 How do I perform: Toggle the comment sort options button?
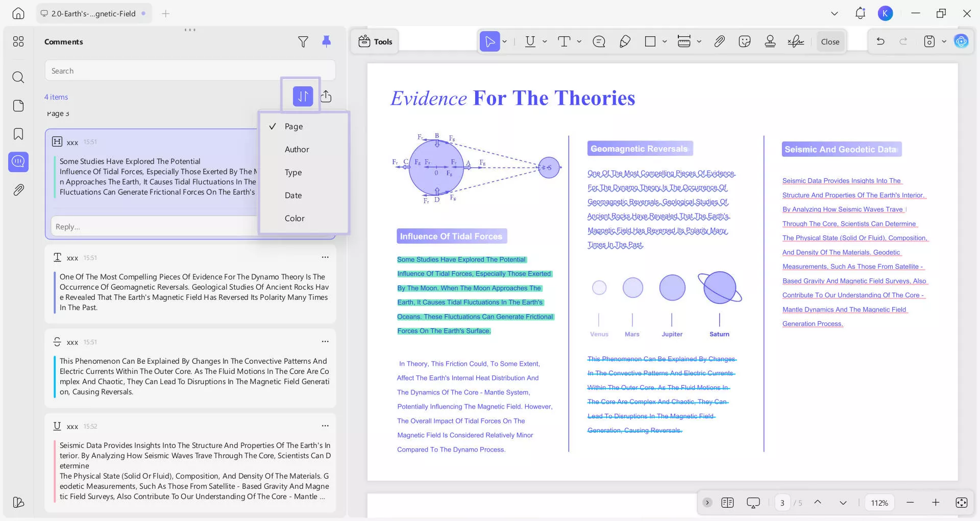click(303, 96)
